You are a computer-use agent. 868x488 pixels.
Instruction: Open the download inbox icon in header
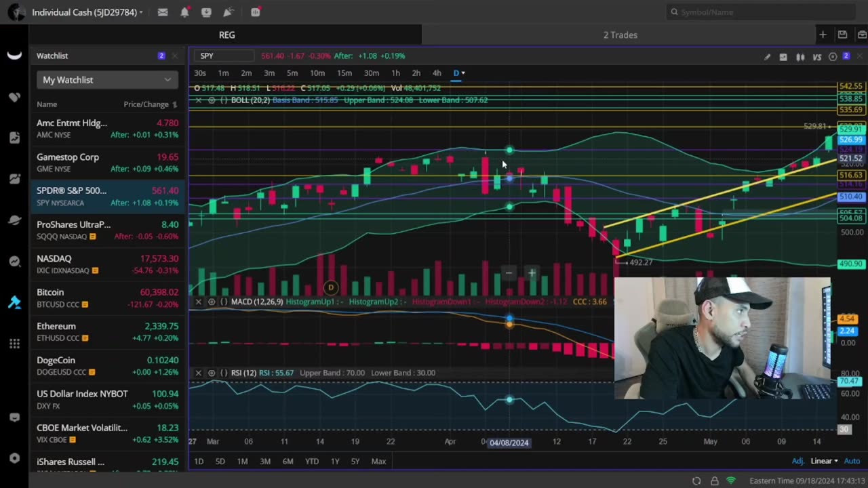click(206, 12)
